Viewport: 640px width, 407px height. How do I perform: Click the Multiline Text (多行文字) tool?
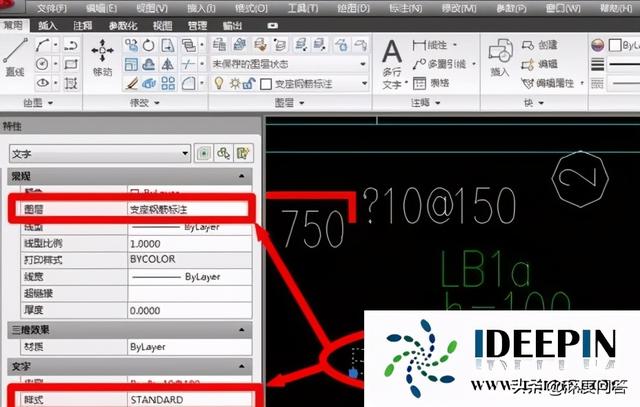coord(393,60)
